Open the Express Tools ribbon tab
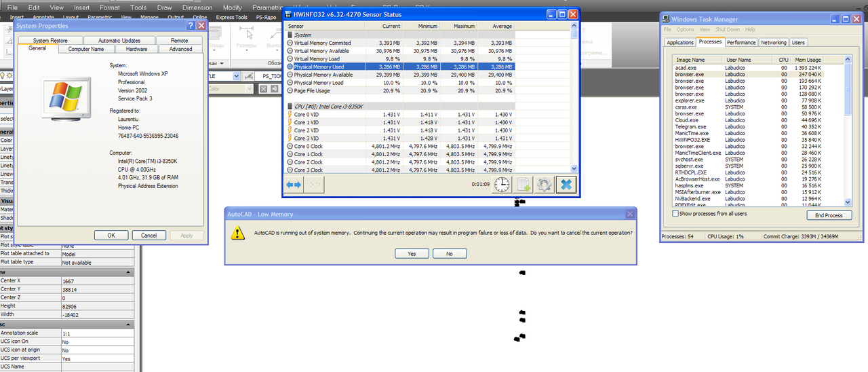Screen dimensions: 868x372 pos(232,17)
